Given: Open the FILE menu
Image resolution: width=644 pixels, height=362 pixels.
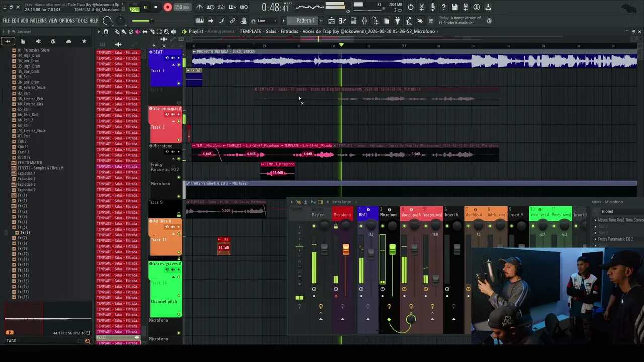Looking at the screenshot, I should click(6, 21).
